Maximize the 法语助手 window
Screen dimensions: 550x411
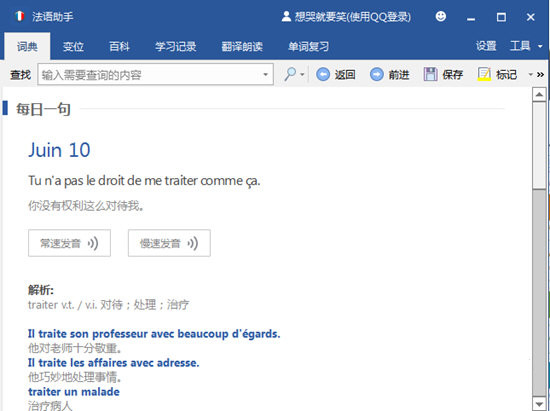pos(501,17)
